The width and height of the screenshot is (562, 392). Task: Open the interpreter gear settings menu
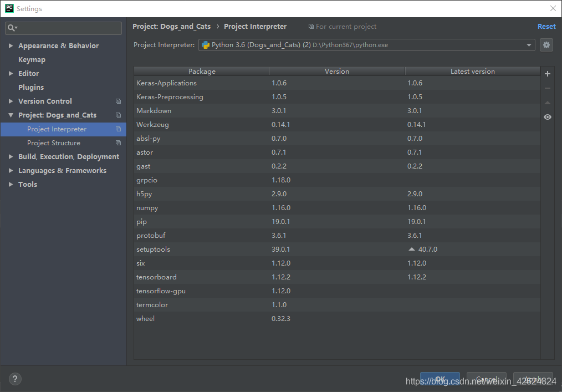(546, 45)
